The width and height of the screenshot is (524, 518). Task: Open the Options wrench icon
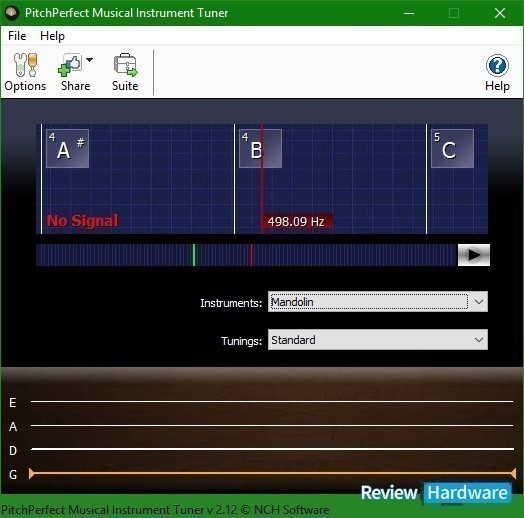(x=25, y=65)
